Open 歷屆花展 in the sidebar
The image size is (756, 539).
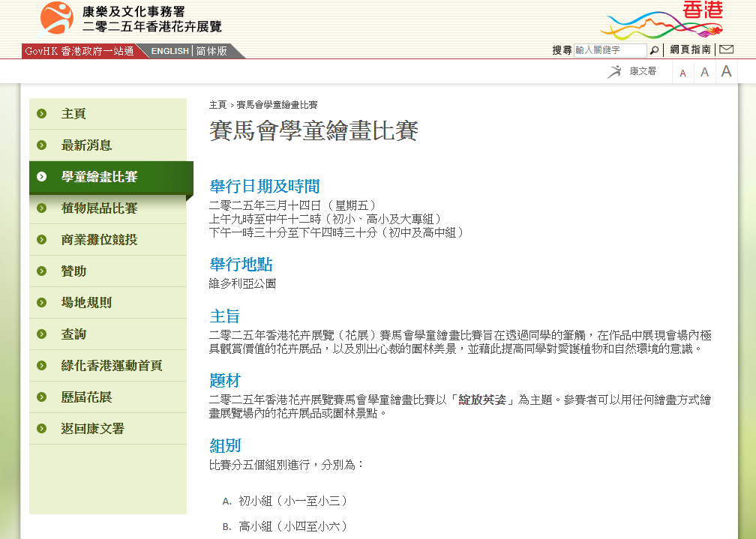pos(86,397)
